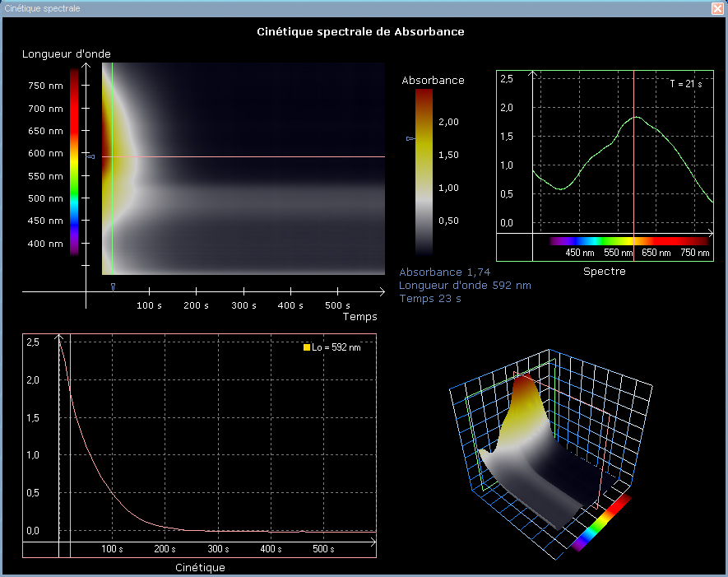The height and width of the screenshot is (577, 728).
Task: Click the '400 nm' label on wavelength axis
Action: 45,244
